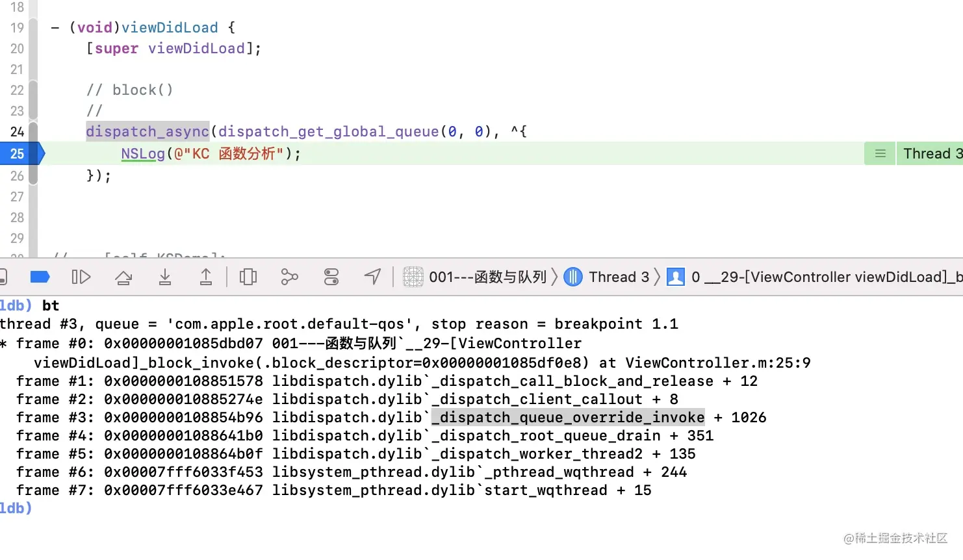Image resolution: width=963 pixels, height=560 pixels.
Task: Click the Step Into icon
Action: click(x=164, y=276)
